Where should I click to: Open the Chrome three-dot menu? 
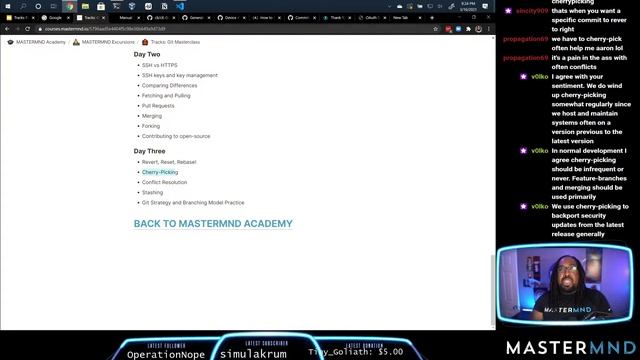pos(489,29)
